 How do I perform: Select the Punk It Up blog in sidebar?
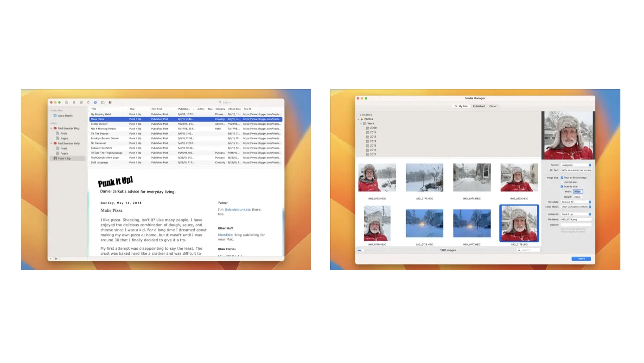point(67,158)
